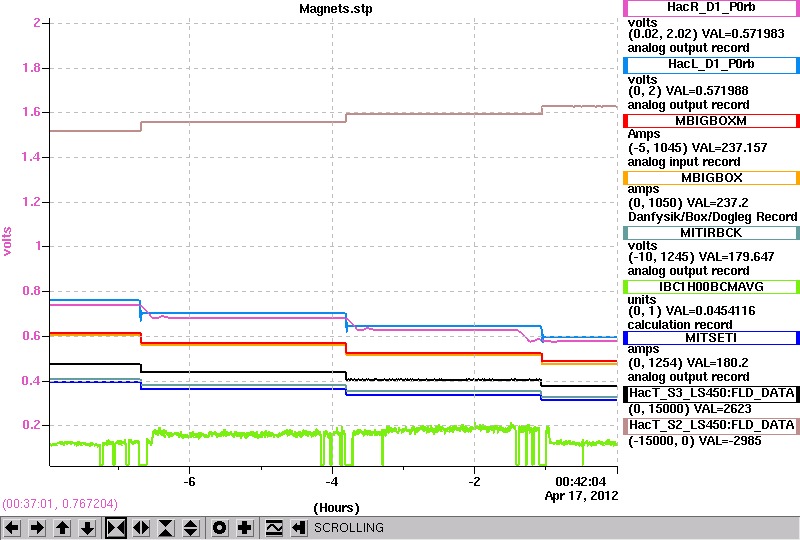Click the Danfysik/Box/Dogleg Record description

pos(713,217)
